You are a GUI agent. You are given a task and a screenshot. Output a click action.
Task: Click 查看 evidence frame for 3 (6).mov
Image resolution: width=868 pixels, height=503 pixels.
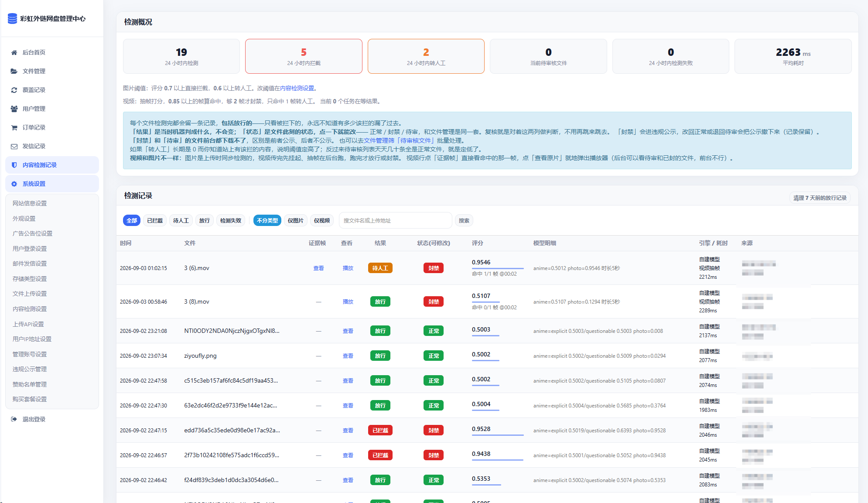click(319, 268)
